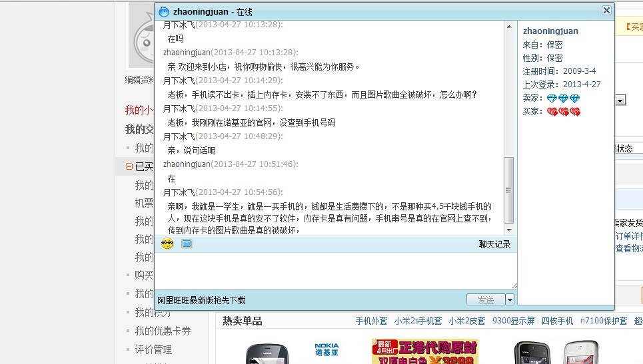
Task: Select 评价管理 in left menu
Action: click(x=153, y=349)
